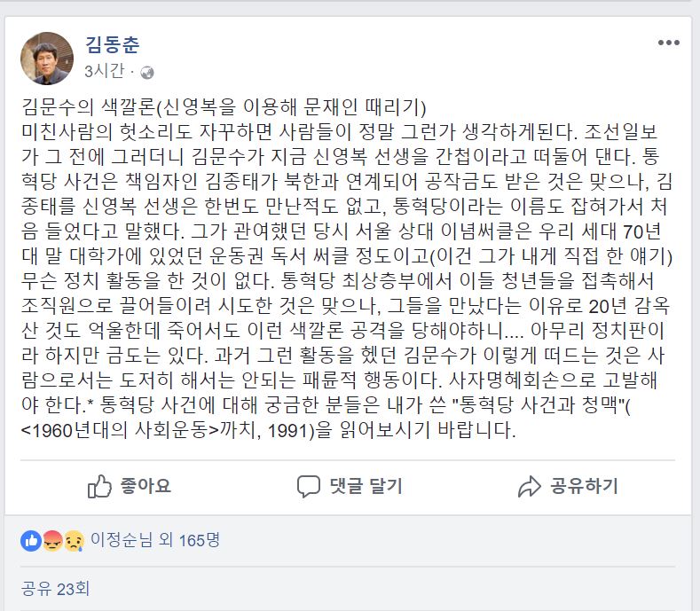Click the speech bubble comment icon
Image resolution: width=700 pixels, height=611 pixels.
click(308, 486)
